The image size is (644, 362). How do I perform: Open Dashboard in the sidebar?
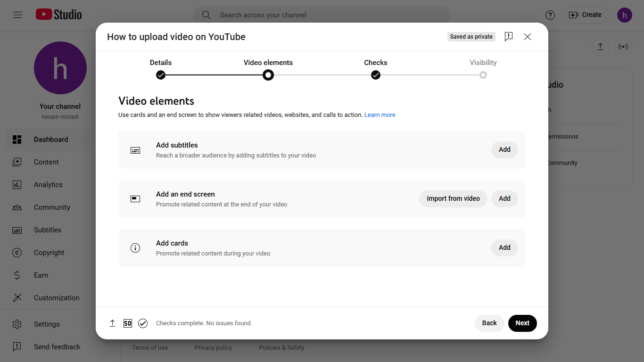click(51, 140)
